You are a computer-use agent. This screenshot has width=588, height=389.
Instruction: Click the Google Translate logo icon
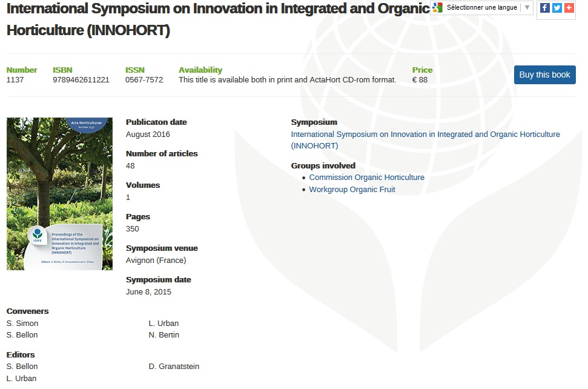(438, 7)
